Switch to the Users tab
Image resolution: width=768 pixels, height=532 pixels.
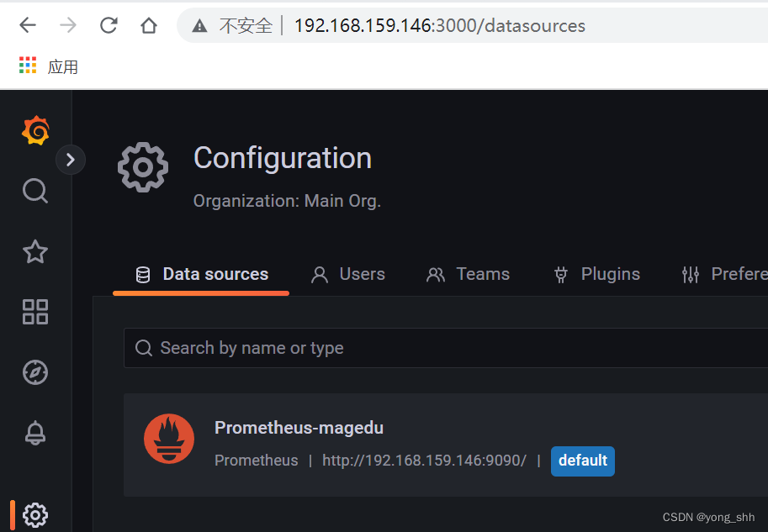click(x=347, y=274)
